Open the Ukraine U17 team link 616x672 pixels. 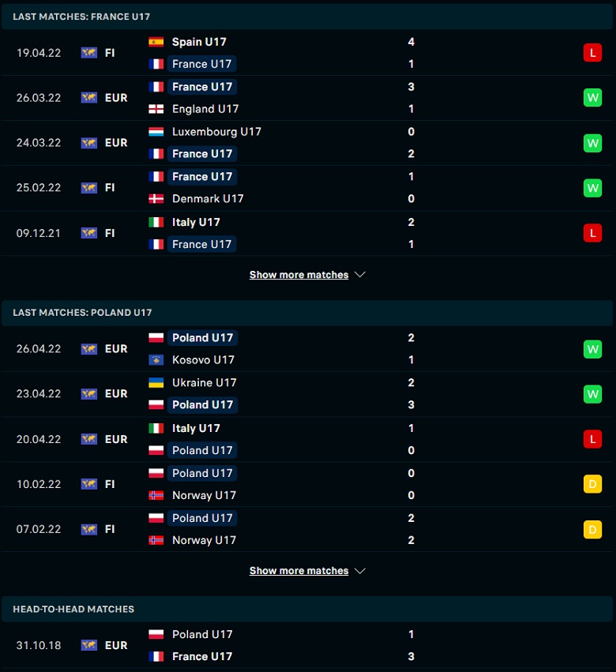[204, 383]
